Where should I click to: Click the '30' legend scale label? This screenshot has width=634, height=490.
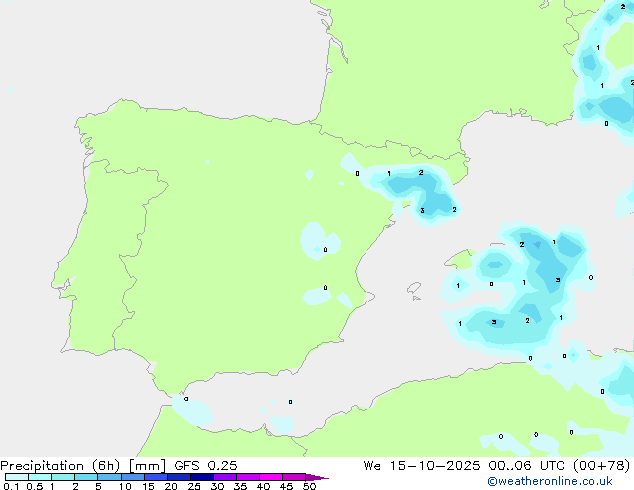tap(217, 486)
